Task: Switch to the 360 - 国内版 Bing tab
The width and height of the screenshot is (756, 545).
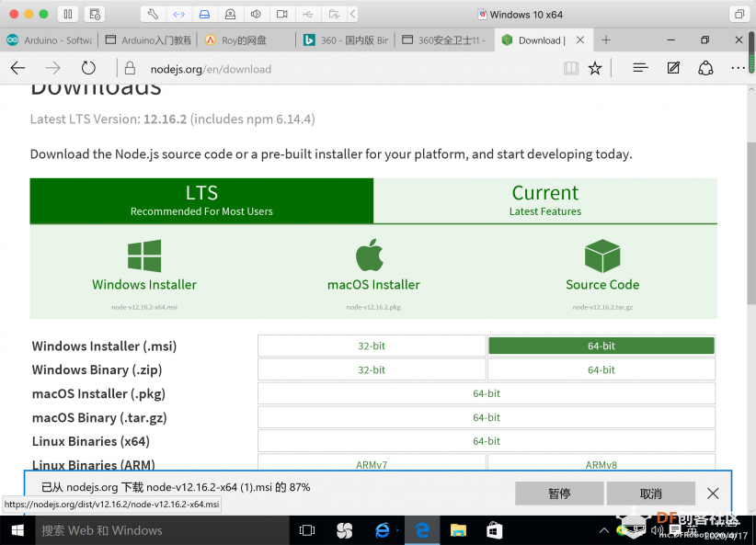Action: click(x=346, y=40)
